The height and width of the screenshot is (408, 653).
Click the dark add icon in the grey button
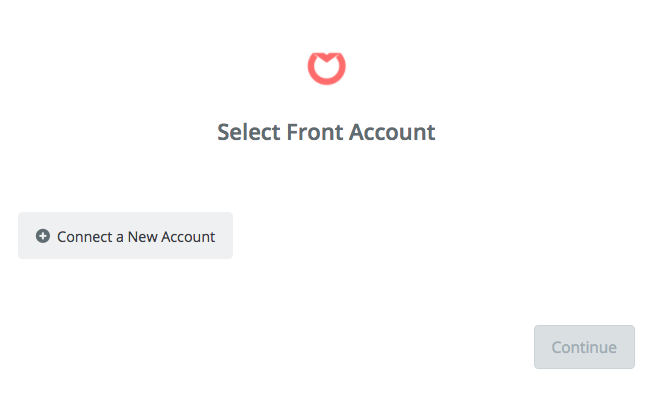(x=43, y=236)
